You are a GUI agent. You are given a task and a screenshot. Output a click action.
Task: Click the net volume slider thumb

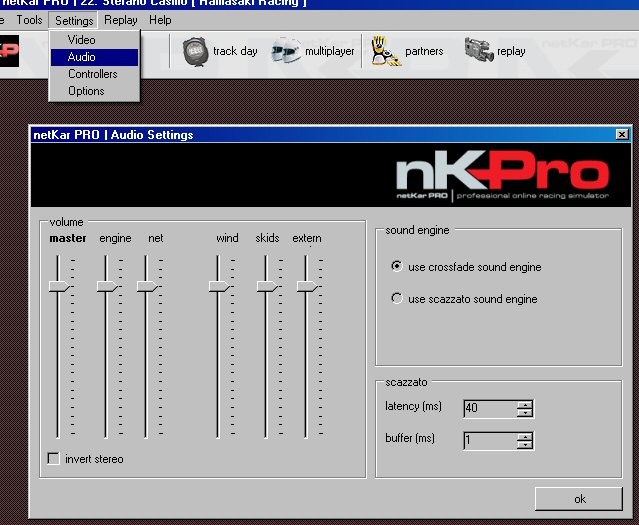point(147,286)
